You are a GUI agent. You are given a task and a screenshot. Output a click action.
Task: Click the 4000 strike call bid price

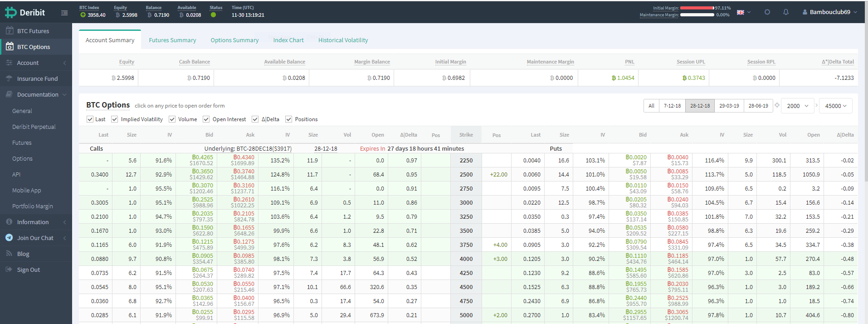[x=202, y=256]
